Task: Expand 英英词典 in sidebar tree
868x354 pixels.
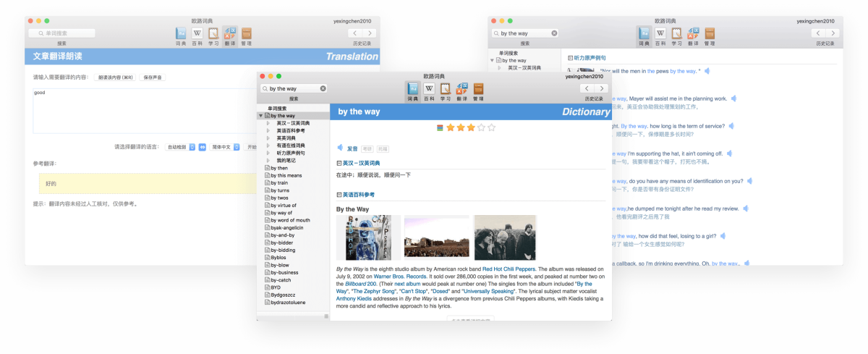Action: 268,138
